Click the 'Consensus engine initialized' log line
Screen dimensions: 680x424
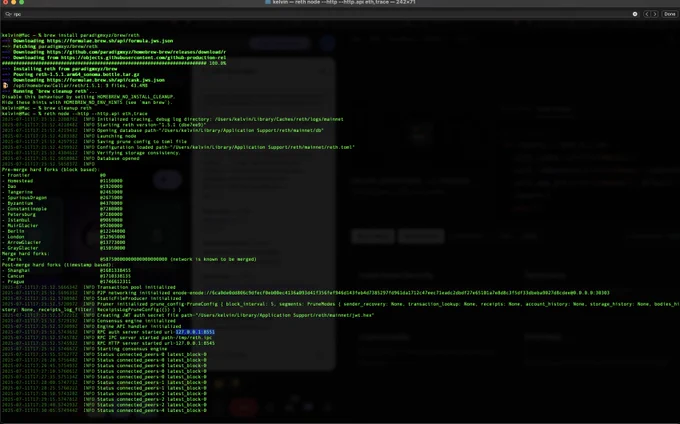coord(88,321)
